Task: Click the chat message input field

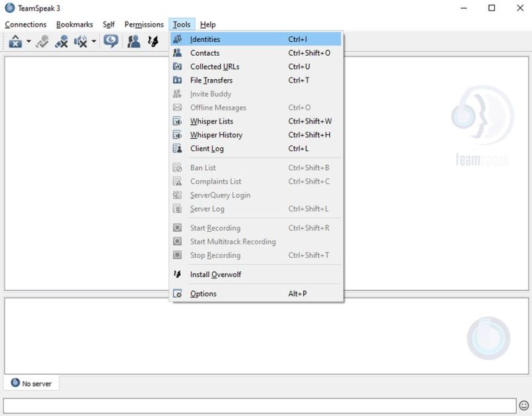Action: tap(259, 405)
